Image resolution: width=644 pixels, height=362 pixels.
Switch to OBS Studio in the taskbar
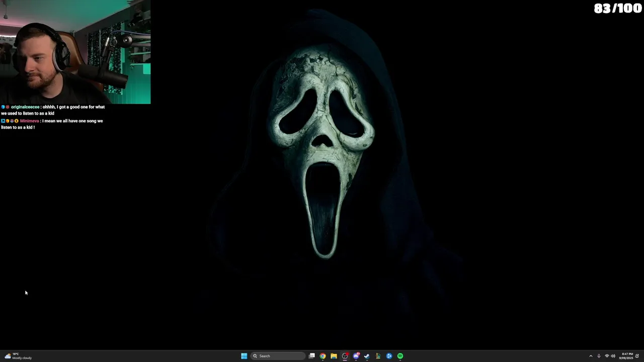click(345, 356)
